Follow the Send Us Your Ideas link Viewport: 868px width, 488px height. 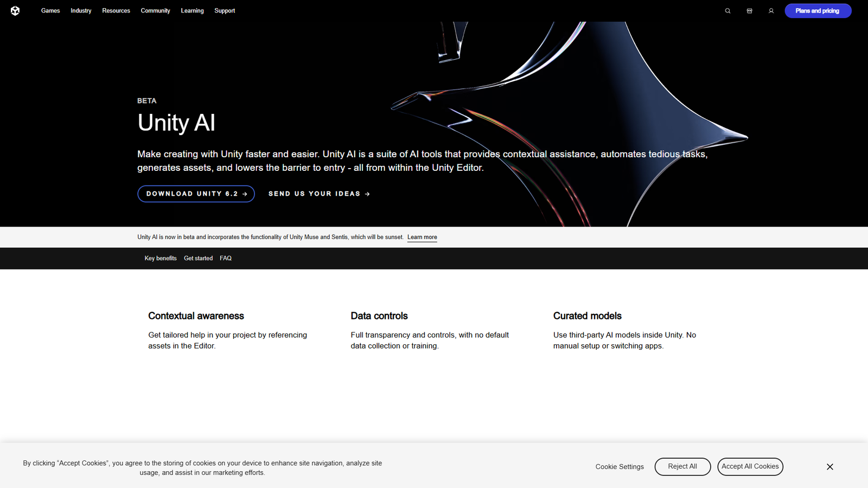tap(319, 194)
